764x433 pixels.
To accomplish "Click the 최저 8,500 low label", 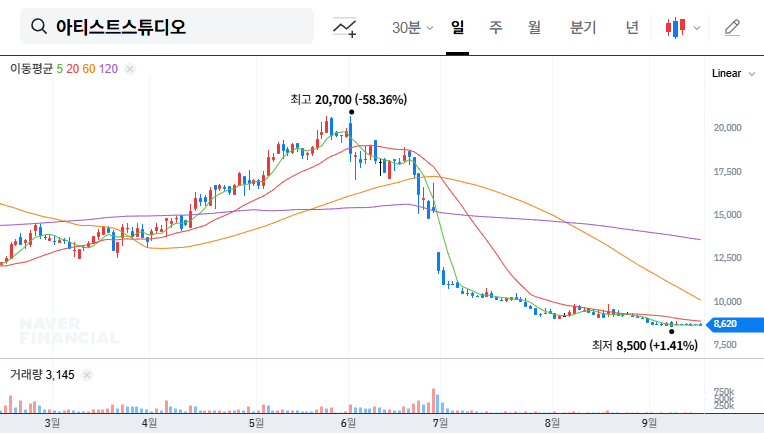I will coord(645,346).
